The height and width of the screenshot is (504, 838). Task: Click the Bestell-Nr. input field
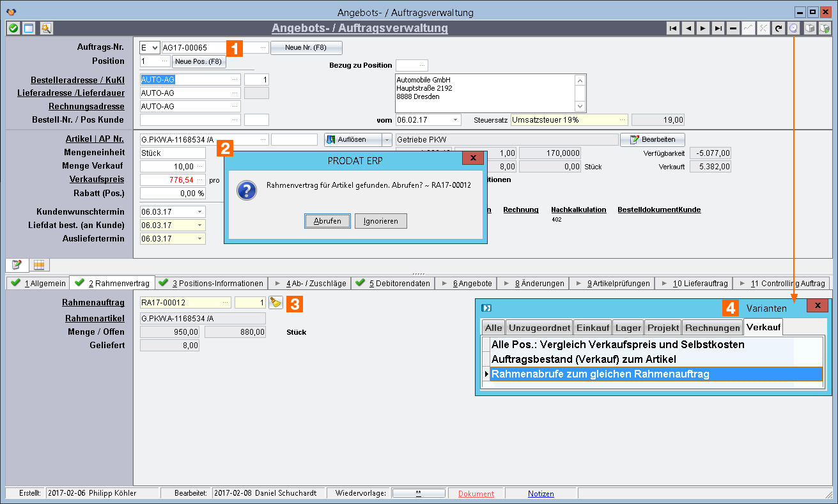click(190, 119)
